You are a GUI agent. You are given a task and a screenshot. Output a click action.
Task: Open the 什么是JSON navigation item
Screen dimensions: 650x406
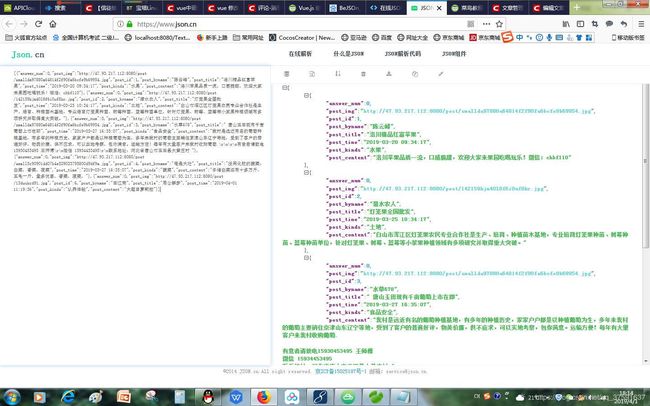click(x=349, y=54)
